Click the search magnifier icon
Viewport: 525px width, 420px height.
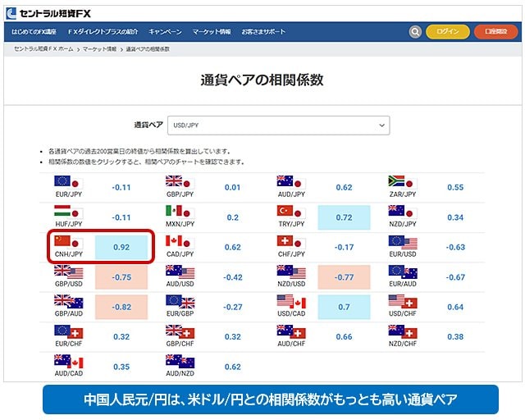416,32
